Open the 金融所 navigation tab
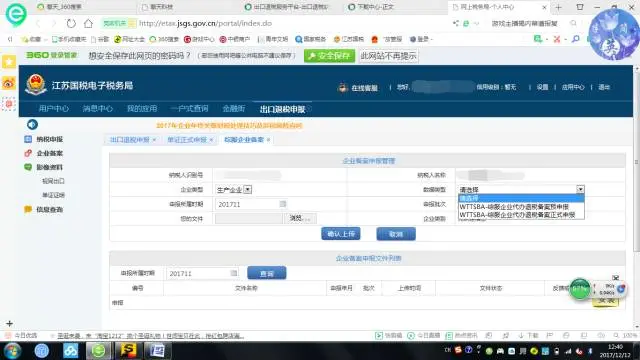 coord(233,109)
